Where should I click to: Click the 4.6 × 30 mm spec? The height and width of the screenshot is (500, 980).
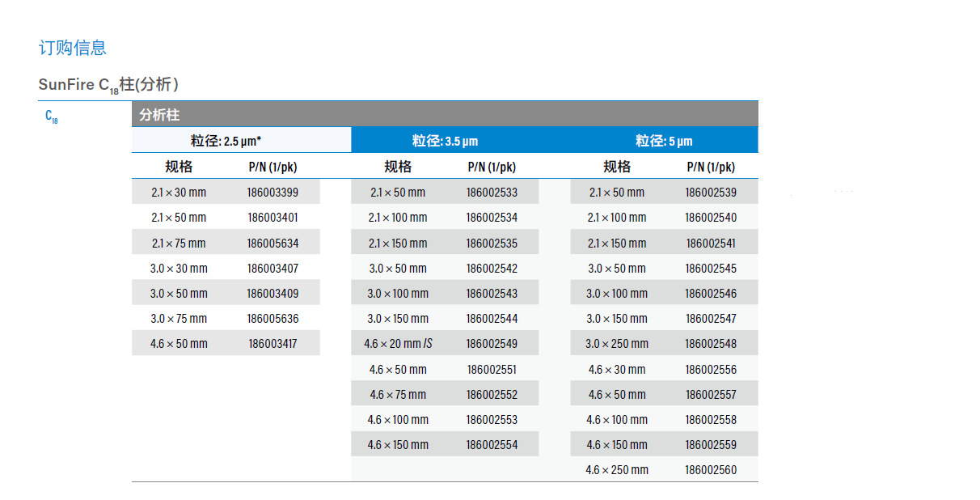click(x=617, y=370)
